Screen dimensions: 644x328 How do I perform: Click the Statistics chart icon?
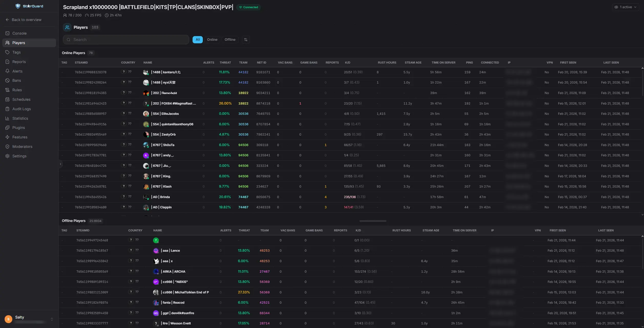7,118
